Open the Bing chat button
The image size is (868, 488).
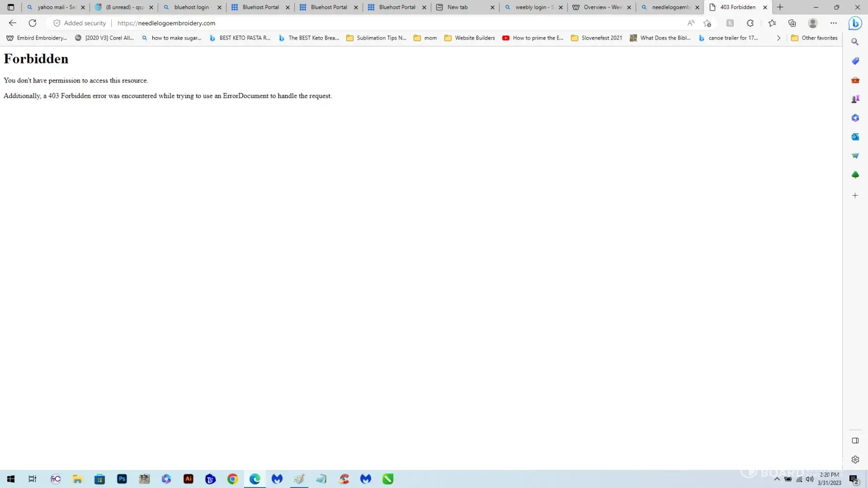855,23
